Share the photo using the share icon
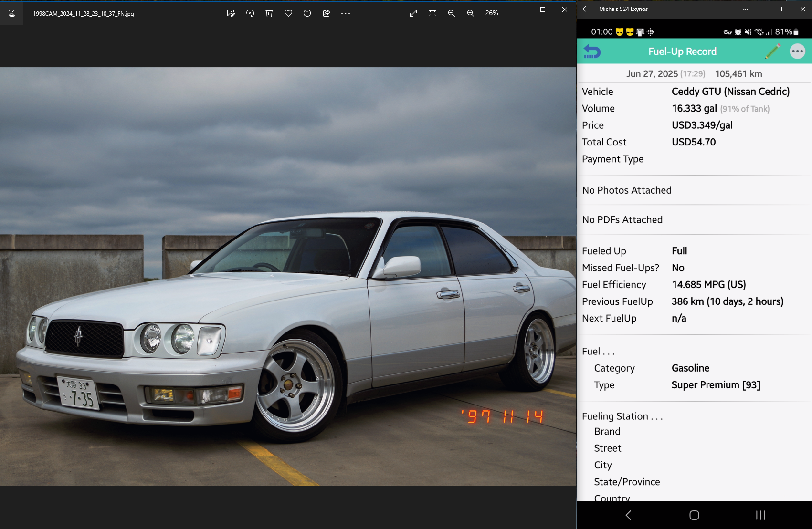 pos(327,13)
